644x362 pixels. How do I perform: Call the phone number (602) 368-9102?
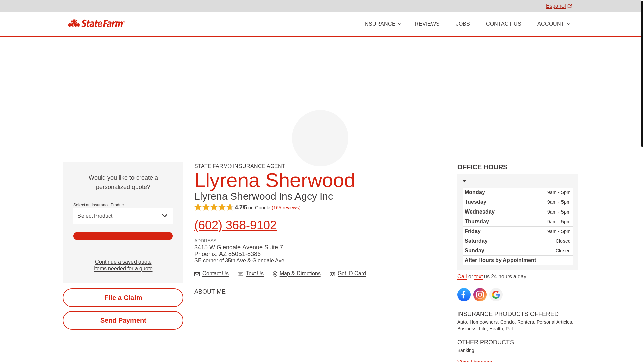[235, 225]
